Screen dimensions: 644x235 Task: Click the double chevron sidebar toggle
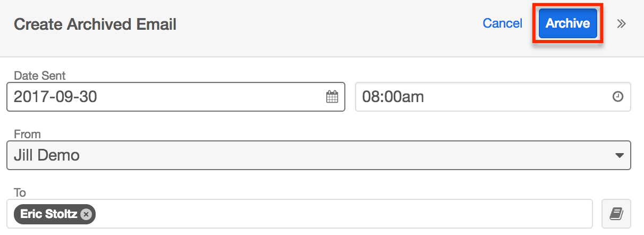[621, 23]
